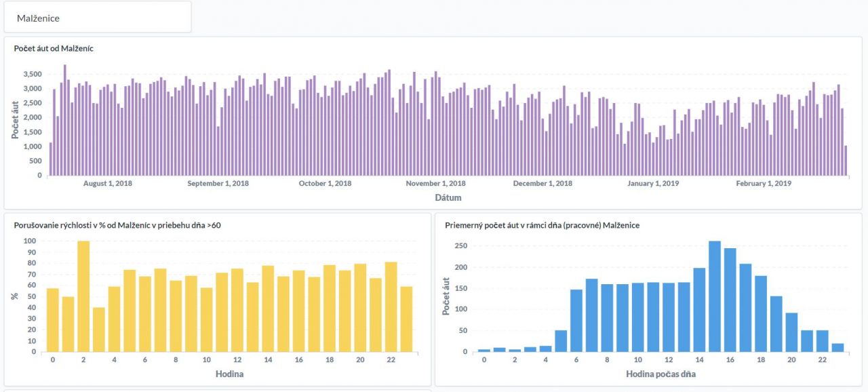Select the blue bar at hour 20

(791, 332)
